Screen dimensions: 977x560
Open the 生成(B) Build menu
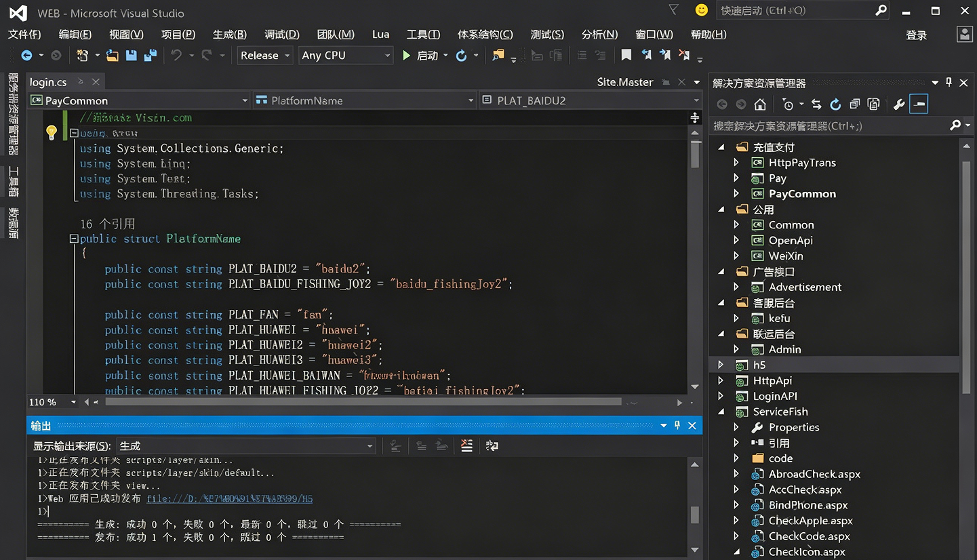point(229,35)
